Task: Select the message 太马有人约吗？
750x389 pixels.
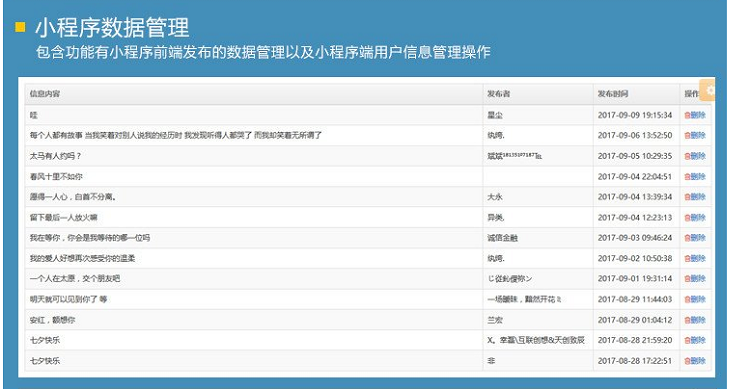Action: point(55,156)
